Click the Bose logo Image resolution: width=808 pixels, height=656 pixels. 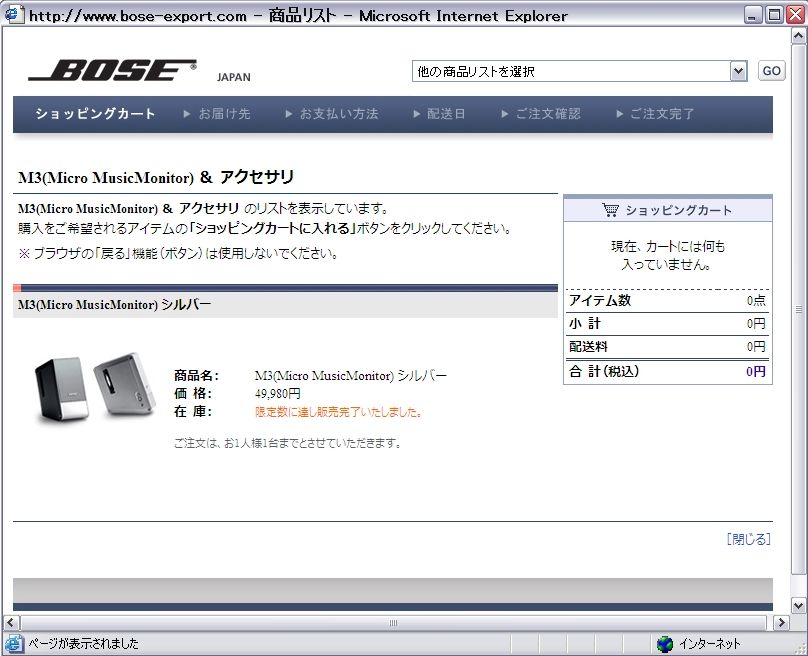click(112, 70)
